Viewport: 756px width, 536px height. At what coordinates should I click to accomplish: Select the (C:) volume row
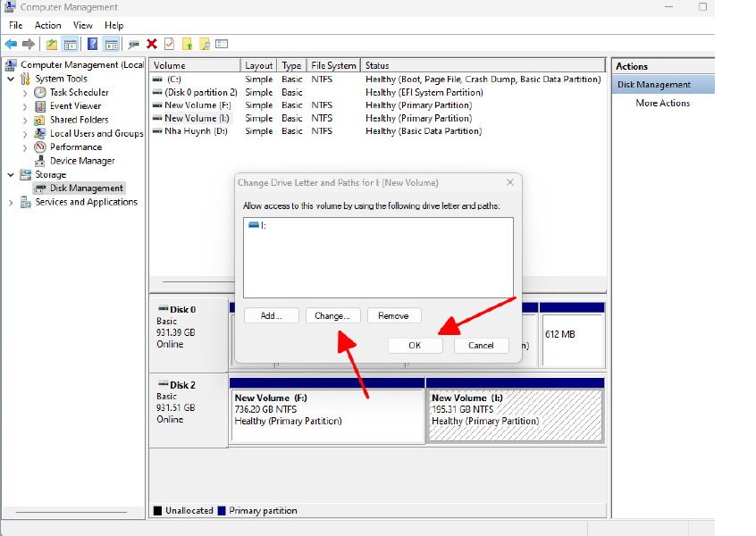[x=377, y=79]
